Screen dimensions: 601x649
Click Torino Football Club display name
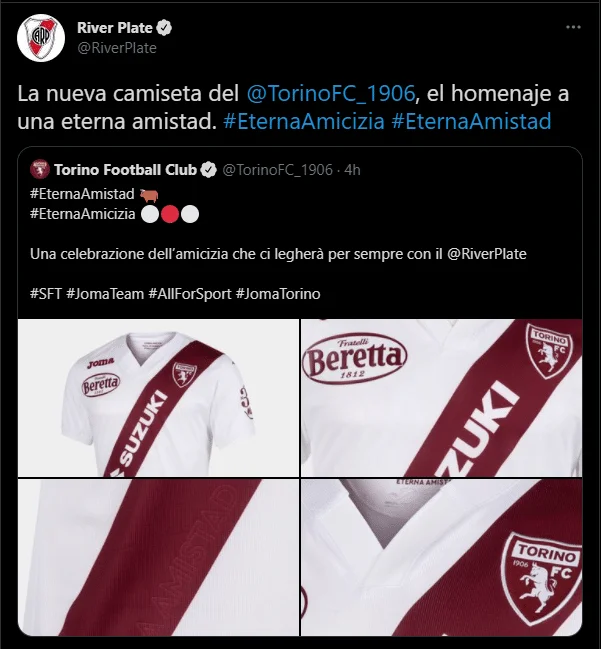coord(125,170)
